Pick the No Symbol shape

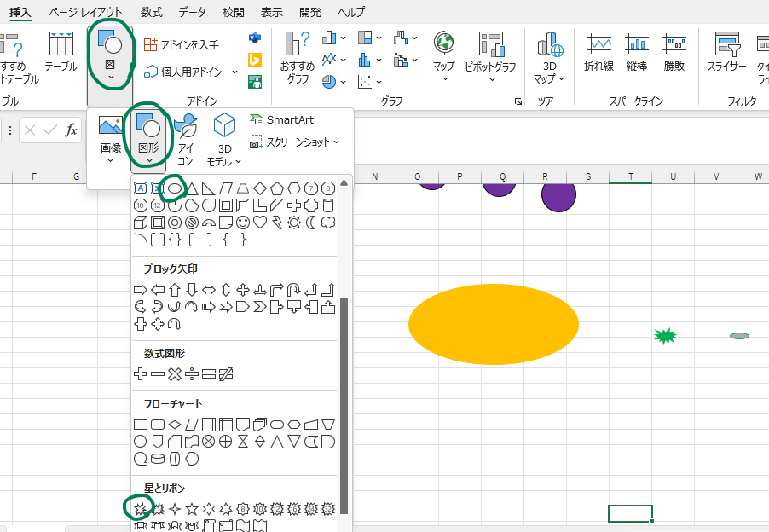coord(192,223)
